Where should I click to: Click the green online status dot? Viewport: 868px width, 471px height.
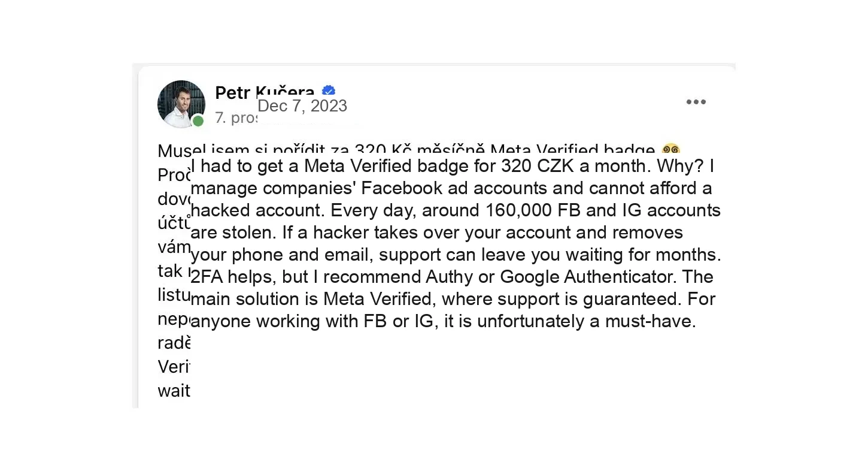[198, 121]
